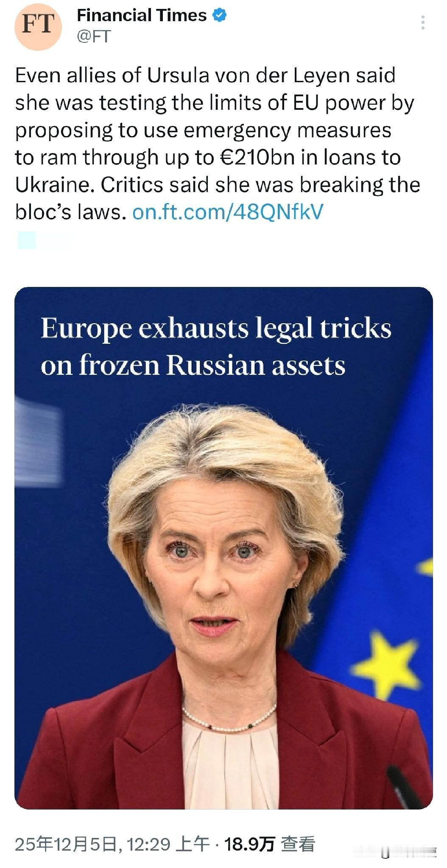Click the pearl necklace in the photo
Image resolution: width=447 pixels, height=868 pixels.
[x=229, y=721]
